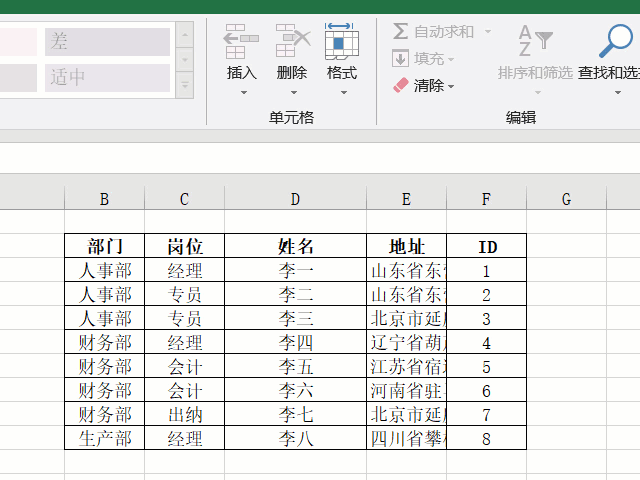The height and width of the screenshot is (480, 640).
Task: Select 会计 cell in 李五 row
Action: point(184,366)
